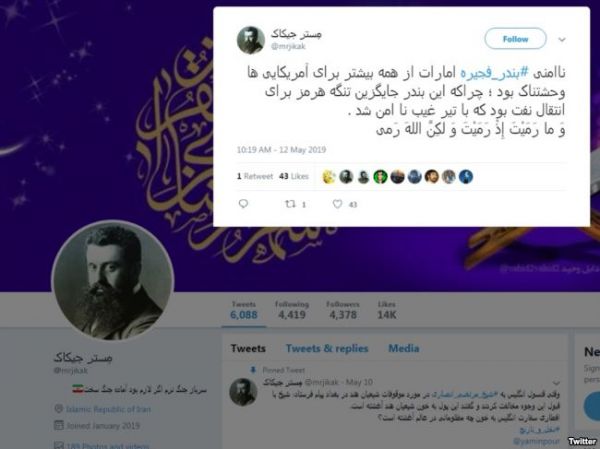Click the first yellow liker avatar
The image size is (600, 449).
tap(329, 177)
